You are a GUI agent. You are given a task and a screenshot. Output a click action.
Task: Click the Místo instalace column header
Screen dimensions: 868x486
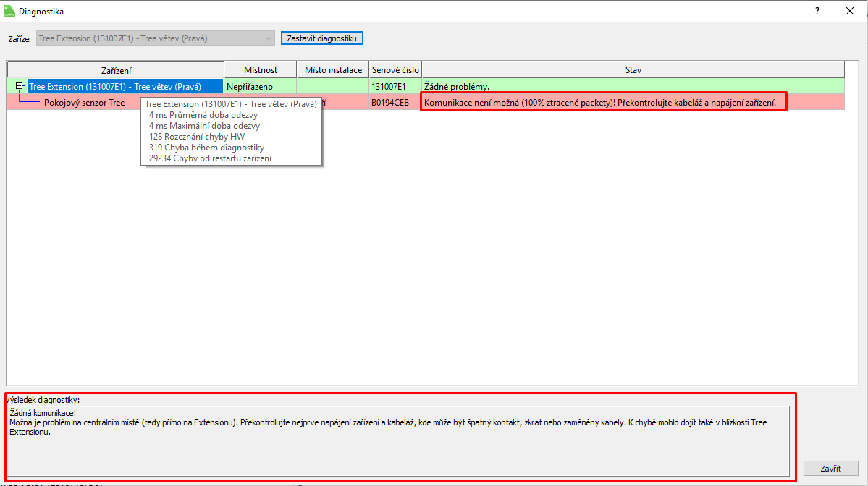[x=333, y=70]
